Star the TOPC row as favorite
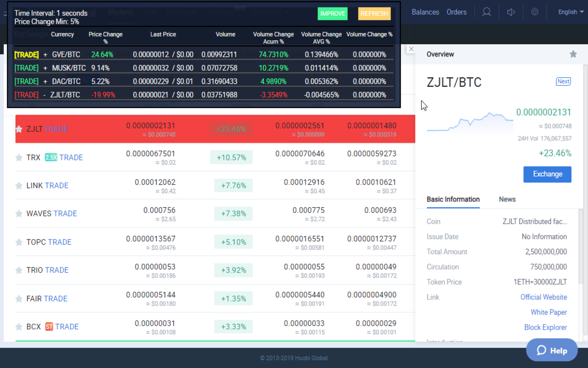The width and height of the screenshot is (588, 368). click(19, 242)
